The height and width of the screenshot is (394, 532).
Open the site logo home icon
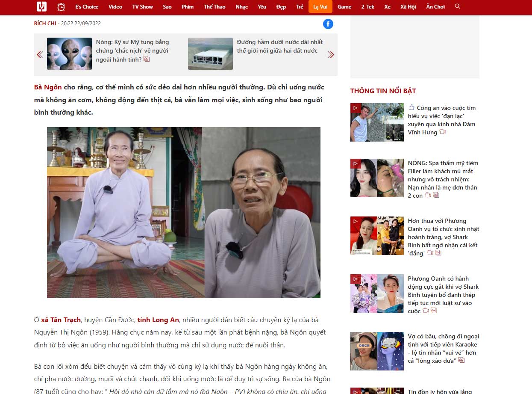41,6
